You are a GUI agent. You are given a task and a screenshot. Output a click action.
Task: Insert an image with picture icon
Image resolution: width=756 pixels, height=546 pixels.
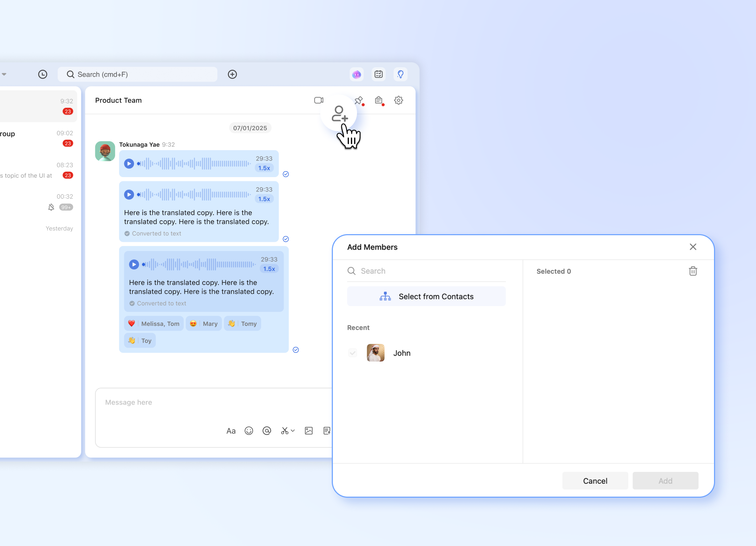click(x=309, y=431)
